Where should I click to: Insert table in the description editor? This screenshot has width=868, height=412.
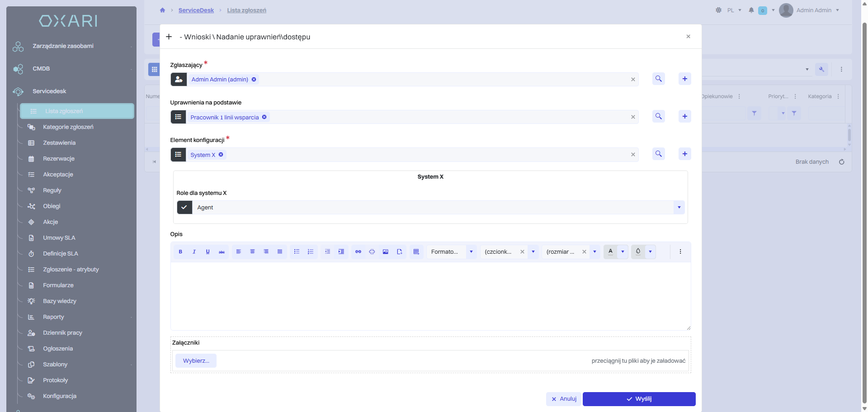(416, 252)
